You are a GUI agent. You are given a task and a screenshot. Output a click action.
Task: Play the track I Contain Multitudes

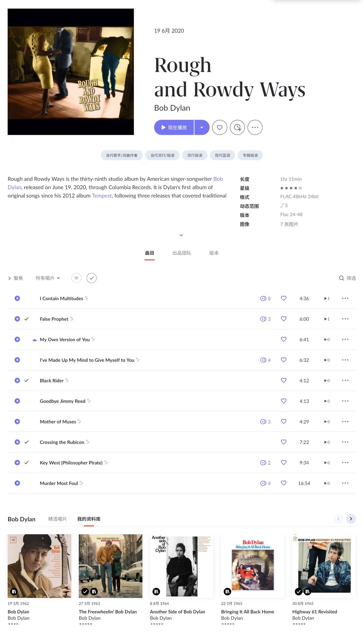pos(17,298)
